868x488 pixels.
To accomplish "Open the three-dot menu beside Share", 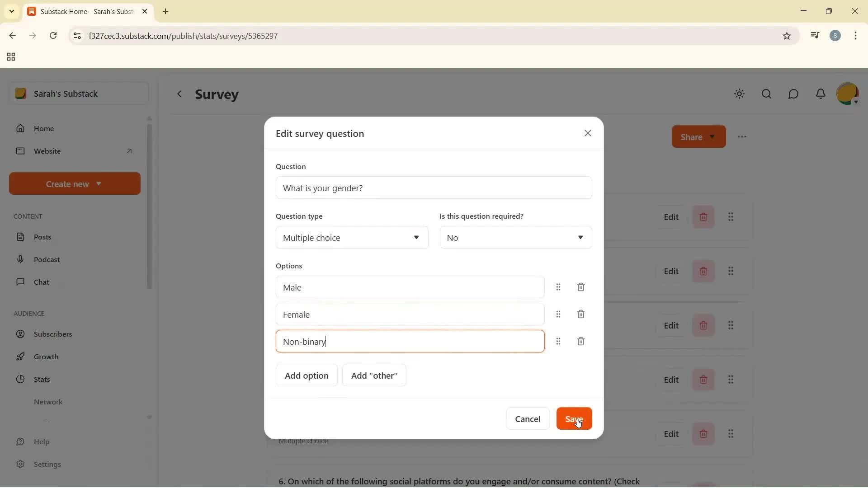I will 742,136.
